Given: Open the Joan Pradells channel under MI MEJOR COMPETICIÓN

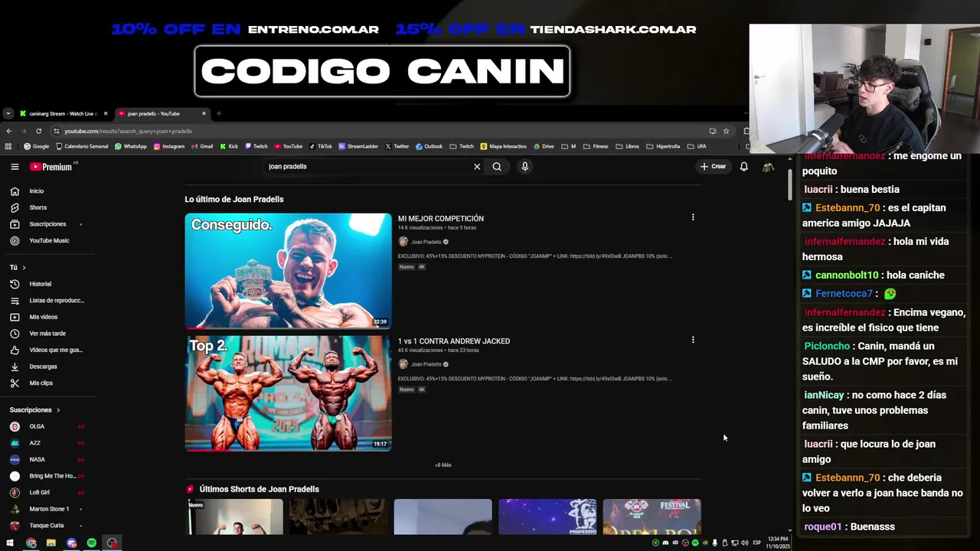Looking at the screenshot, I should [426, 242].
